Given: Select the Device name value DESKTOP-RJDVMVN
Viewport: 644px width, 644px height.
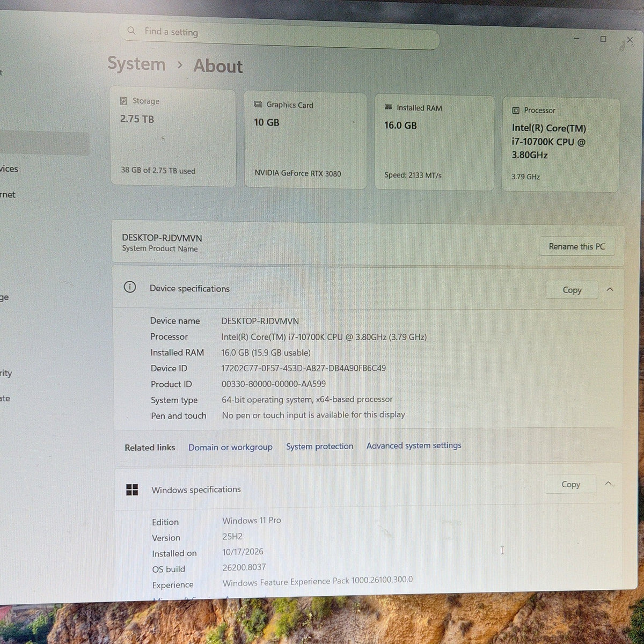Looking at the screenshot, I should tap(260, 321).
